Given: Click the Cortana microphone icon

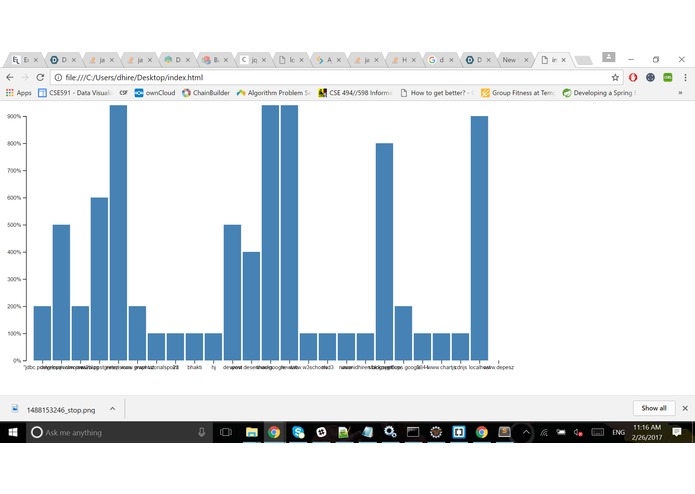Looking at the screenshot, I should pyautogui.click(x=202, y=432).
